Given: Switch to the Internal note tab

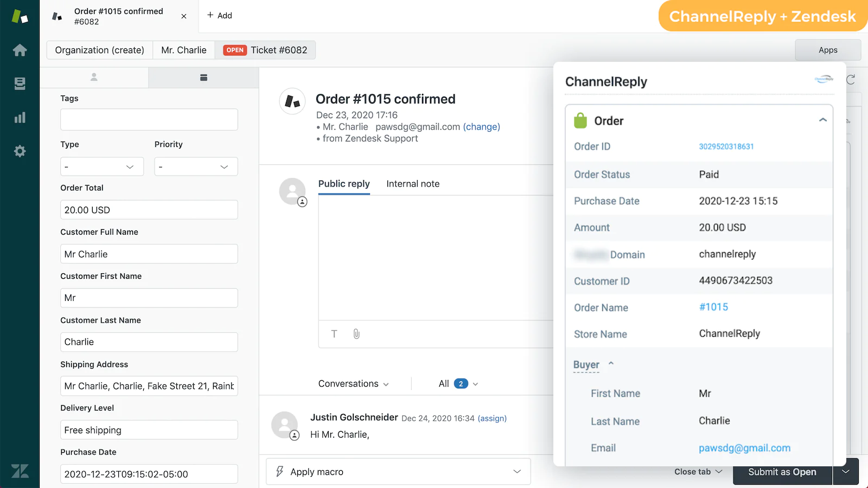Looking at the screenshot, I should pos(413,184).
